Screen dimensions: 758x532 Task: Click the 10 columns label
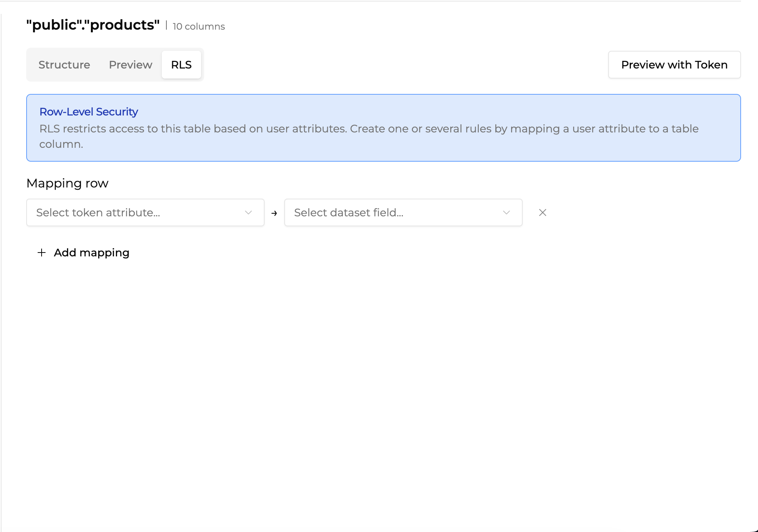coord(199,26)
